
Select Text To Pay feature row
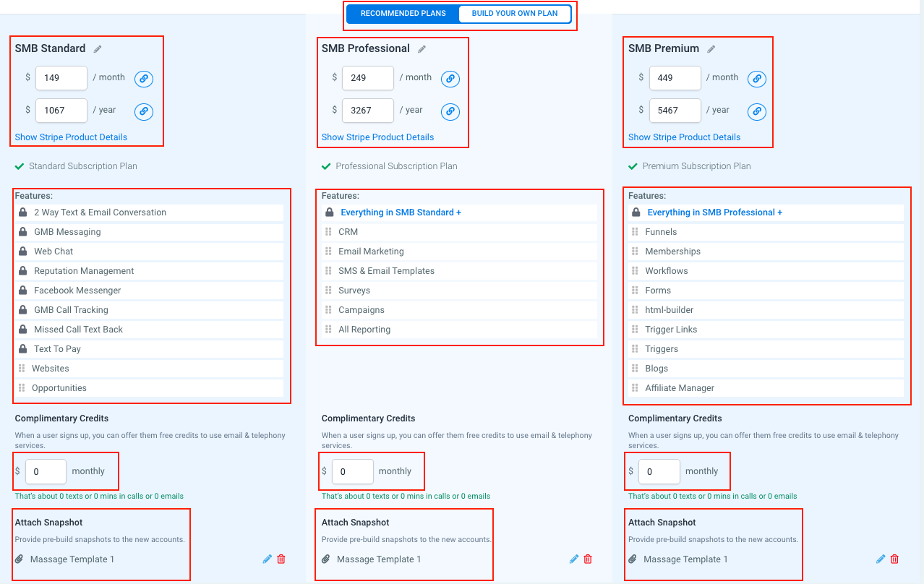pos(150,349)
